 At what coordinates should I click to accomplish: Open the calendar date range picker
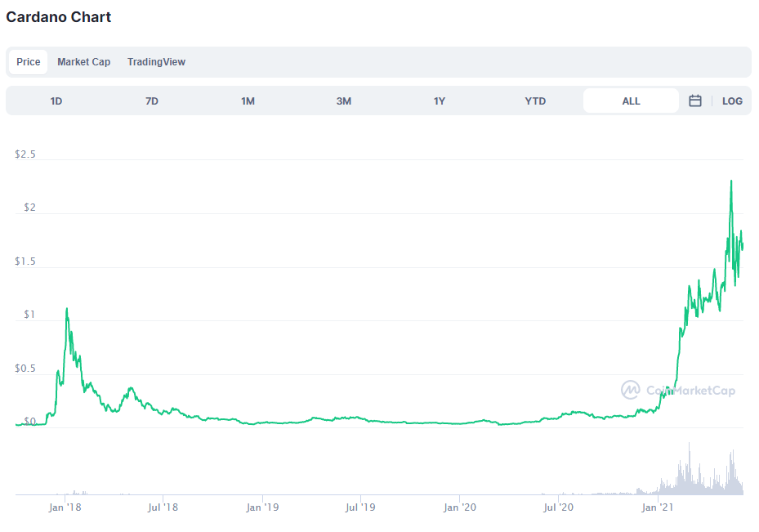point(695,101)
